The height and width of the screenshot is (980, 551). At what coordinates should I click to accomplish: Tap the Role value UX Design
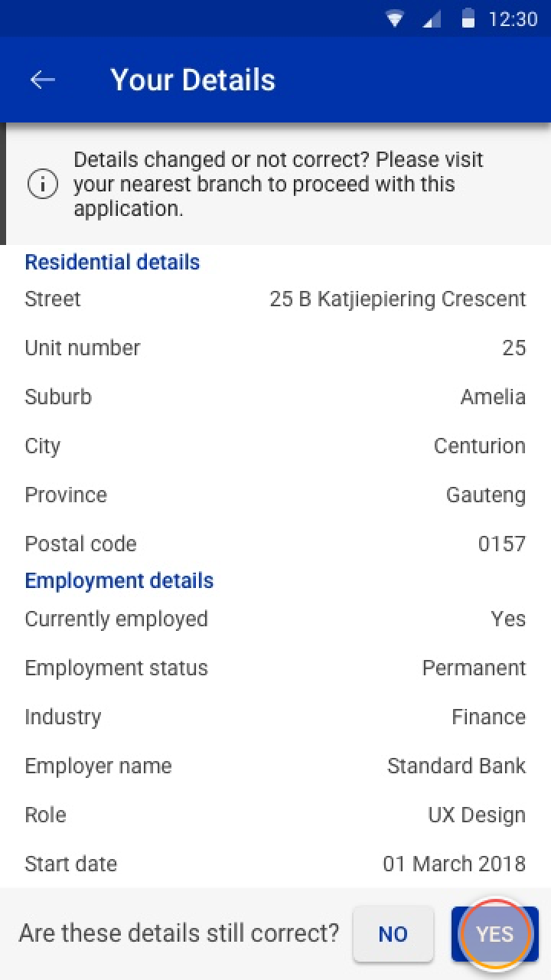[477, 815]
